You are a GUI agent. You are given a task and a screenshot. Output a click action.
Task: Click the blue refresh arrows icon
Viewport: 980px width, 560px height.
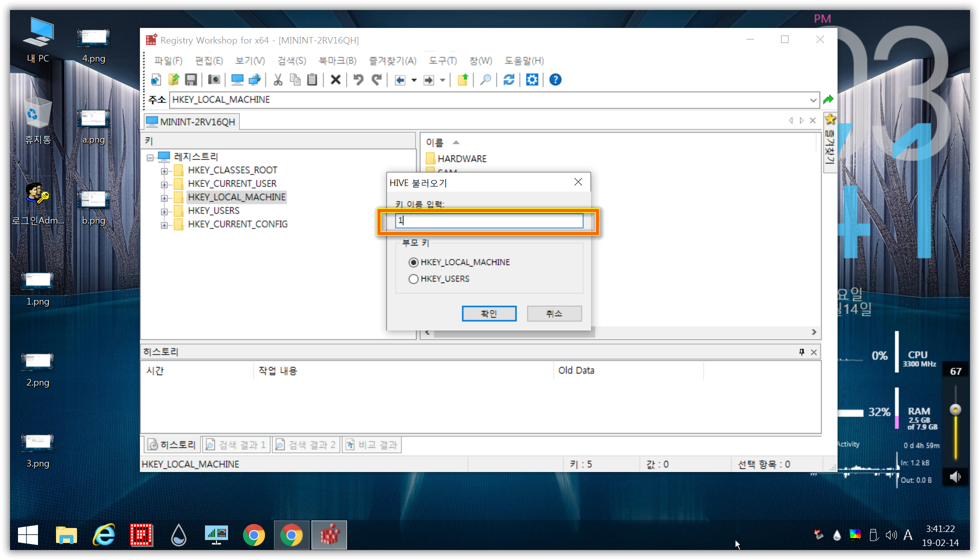(509, 80)
